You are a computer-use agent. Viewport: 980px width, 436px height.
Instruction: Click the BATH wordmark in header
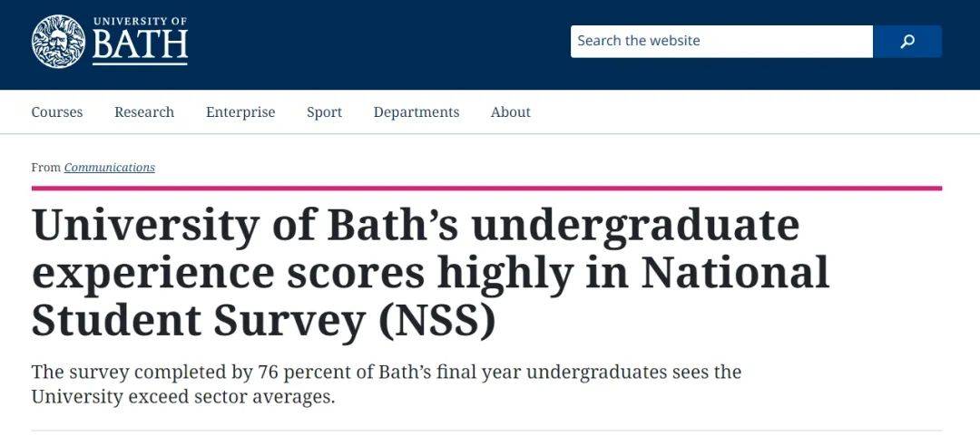pyautogui.click(x=140, y=46)
